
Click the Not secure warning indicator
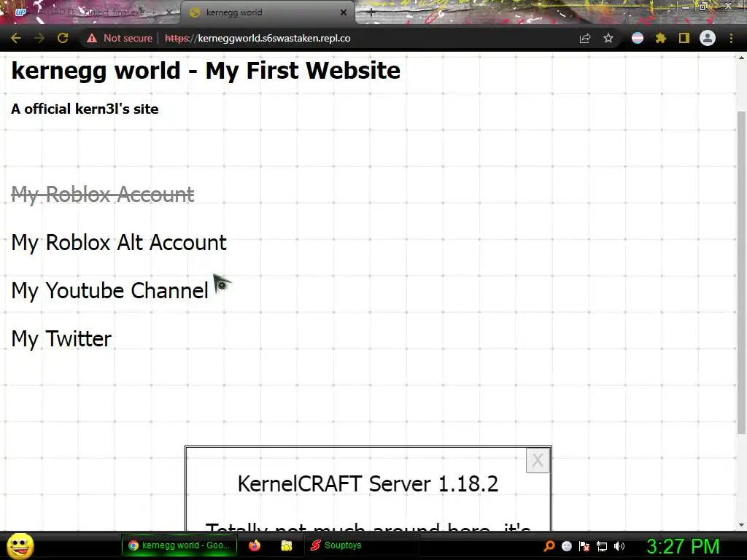(119, 38)
